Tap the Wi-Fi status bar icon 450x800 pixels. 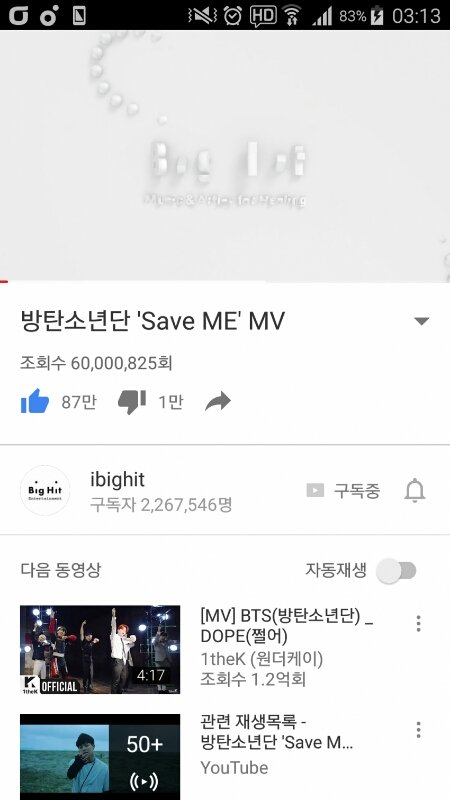tap(292, 15)
